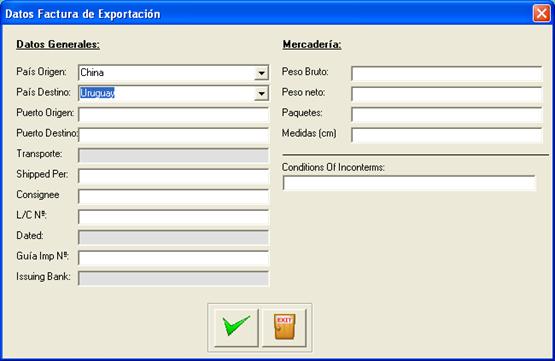Close the Datos Factura de Exportación window
This screenshot has width=555, height=361.
coord(542,14)
